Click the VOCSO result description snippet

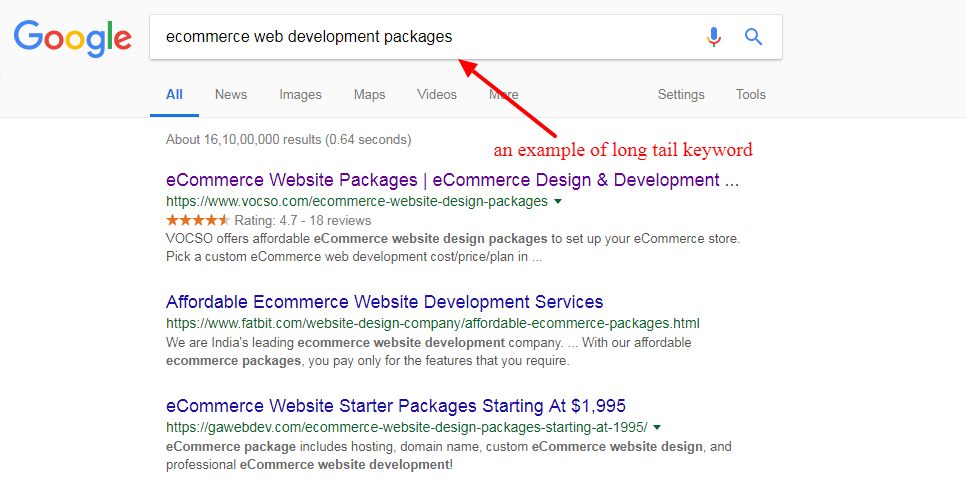[453, 247]
